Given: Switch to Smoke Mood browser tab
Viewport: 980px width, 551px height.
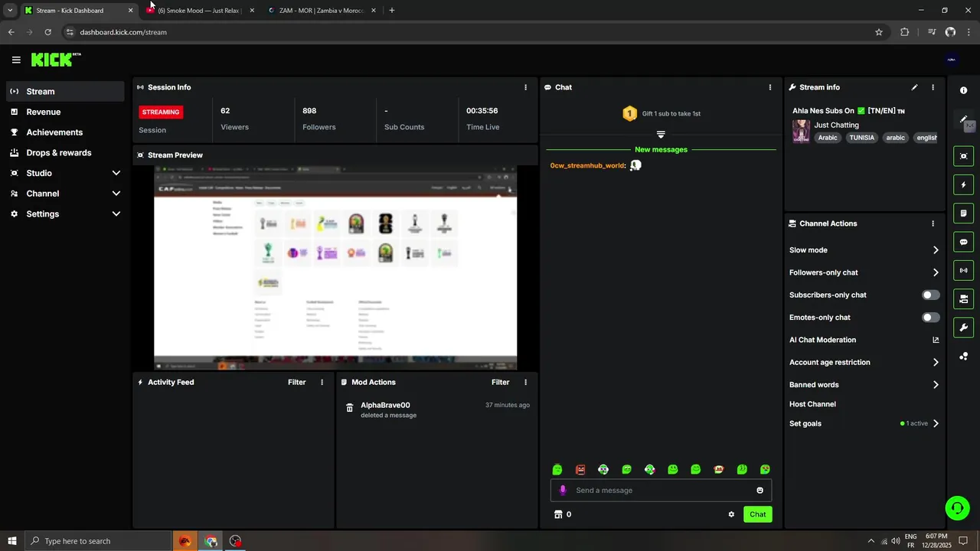Looking at the screenshot, I should 201,11.
